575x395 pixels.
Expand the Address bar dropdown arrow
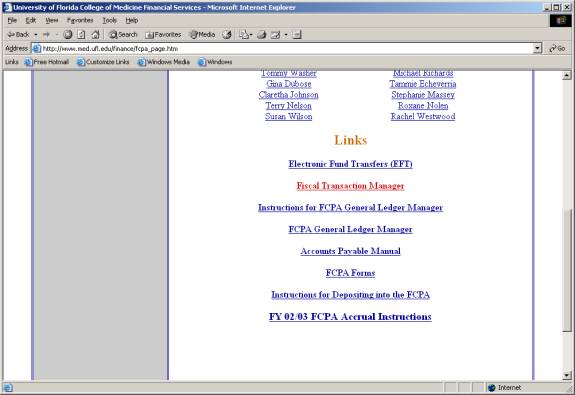pos(537,48)
